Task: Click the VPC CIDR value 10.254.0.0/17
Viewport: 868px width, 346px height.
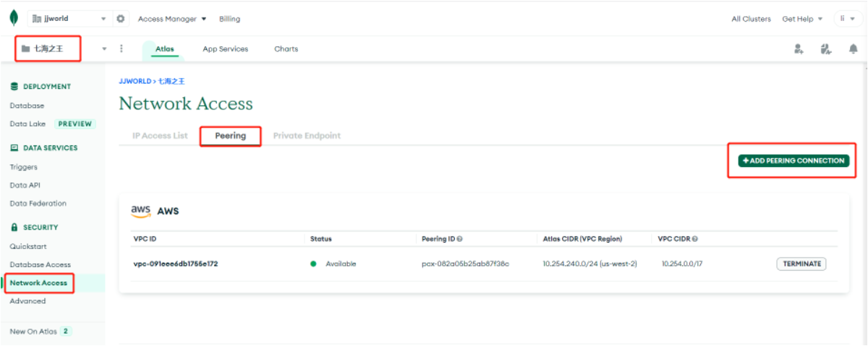Action: click(681, 263)
